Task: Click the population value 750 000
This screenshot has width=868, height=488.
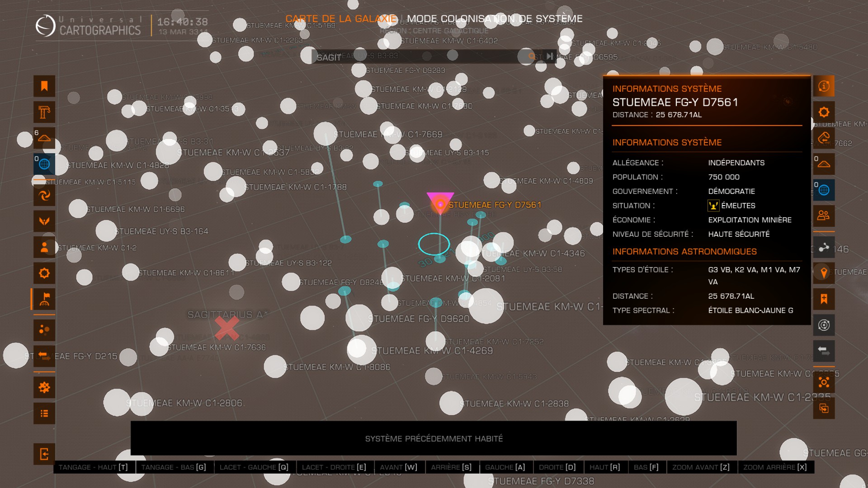Action: [724, 177]
